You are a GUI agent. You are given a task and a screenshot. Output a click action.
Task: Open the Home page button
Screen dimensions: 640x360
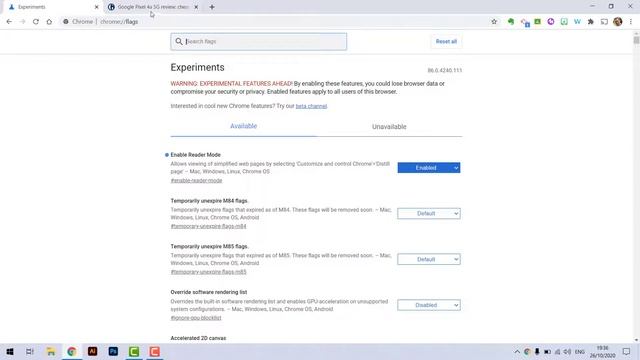tap(49, 22)
